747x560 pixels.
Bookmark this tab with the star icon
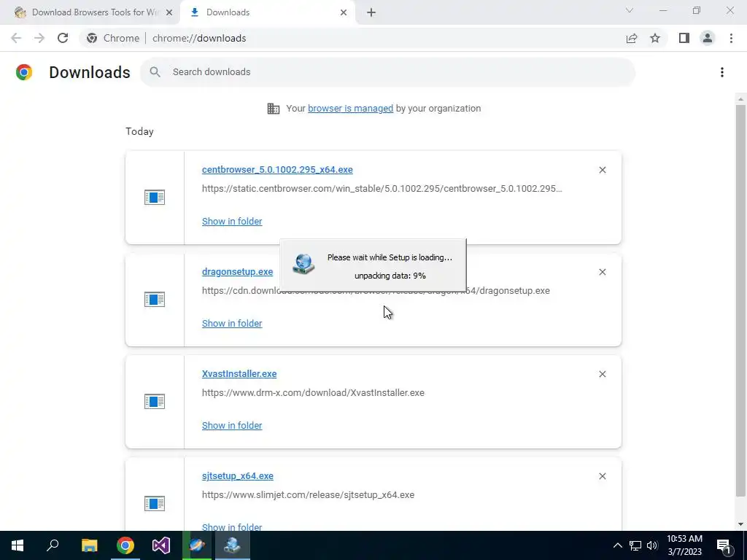[655, 38]
